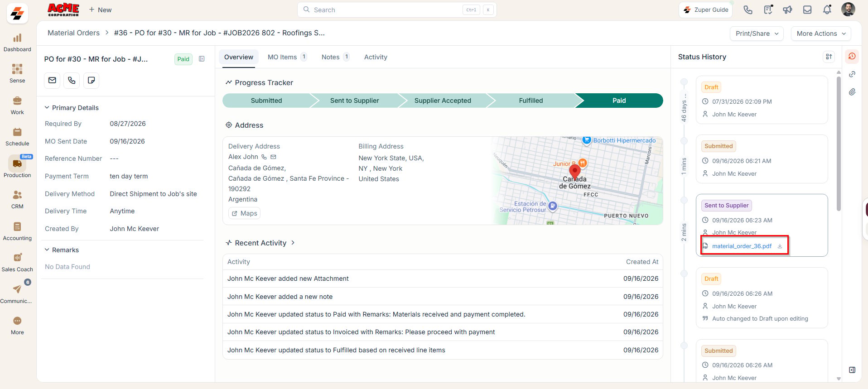Viewport: 868px width, 389px height.
Task: Switch to the Activity tab
Action: (376, 57)
